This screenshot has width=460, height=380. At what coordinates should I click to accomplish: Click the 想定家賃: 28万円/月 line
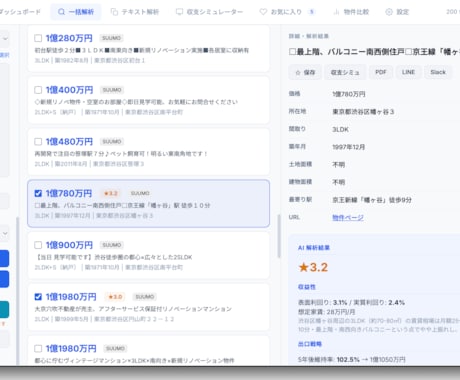coord(326,312)
